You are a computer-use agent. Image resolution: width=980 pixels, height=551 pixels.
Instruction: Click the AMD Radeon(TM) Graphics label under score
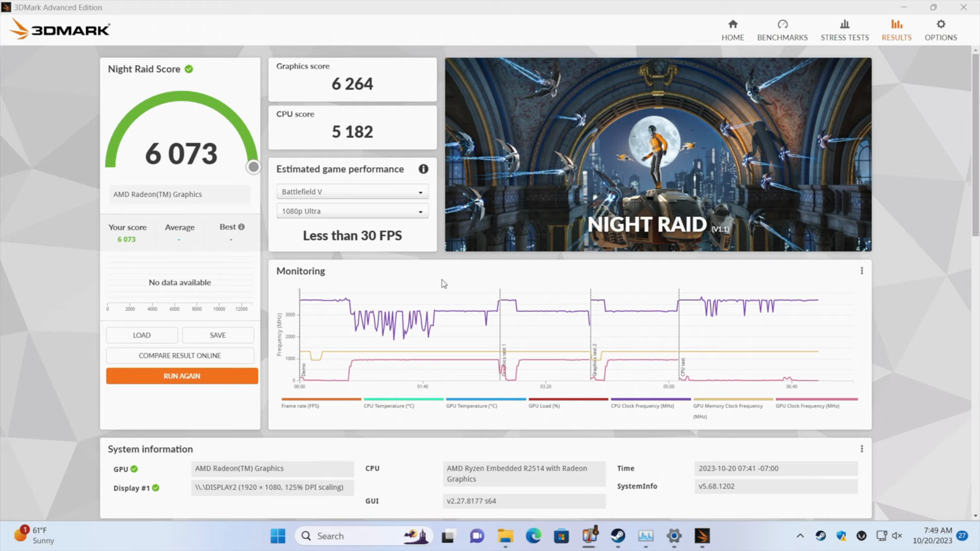pos(180,195)
